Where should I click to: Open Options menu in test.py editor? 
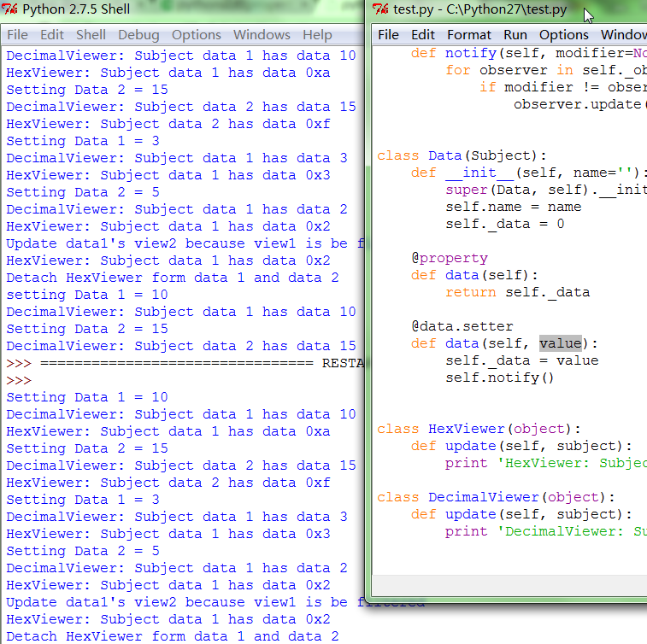tap(563, 35)
